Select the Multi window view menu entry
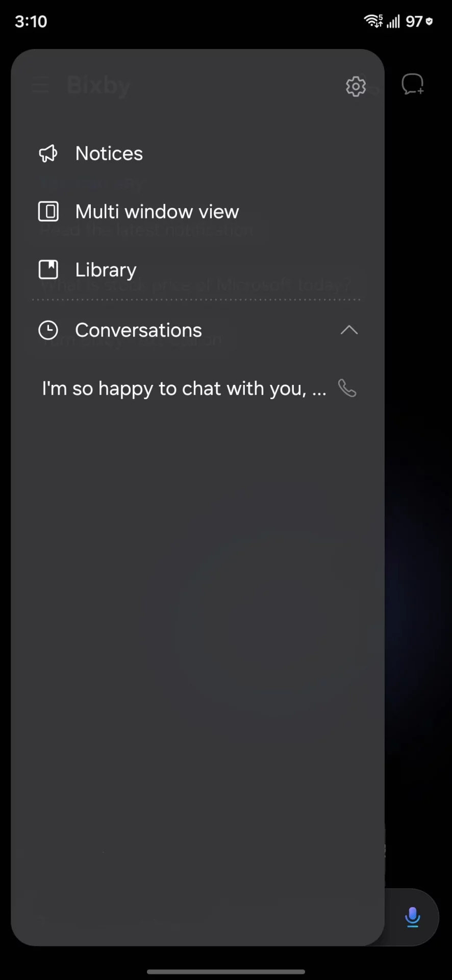 pos(197,211)
